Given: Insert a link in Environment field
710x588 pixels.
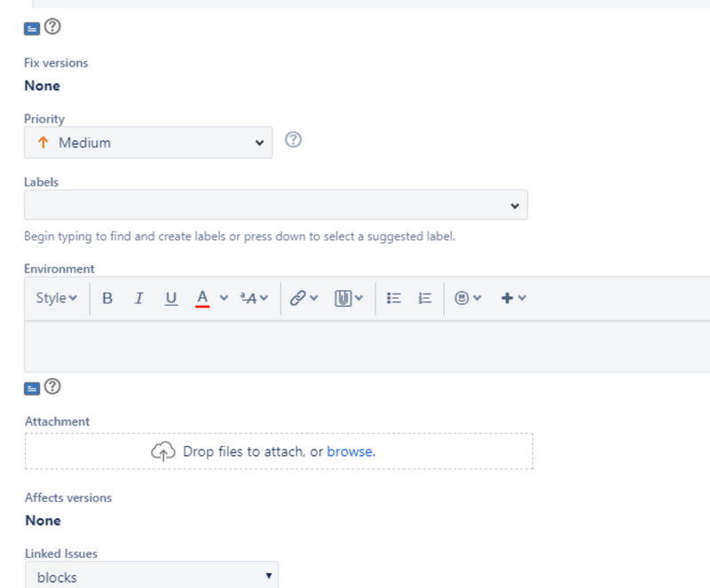Looking at the screenshot, I should click(298, 299).
